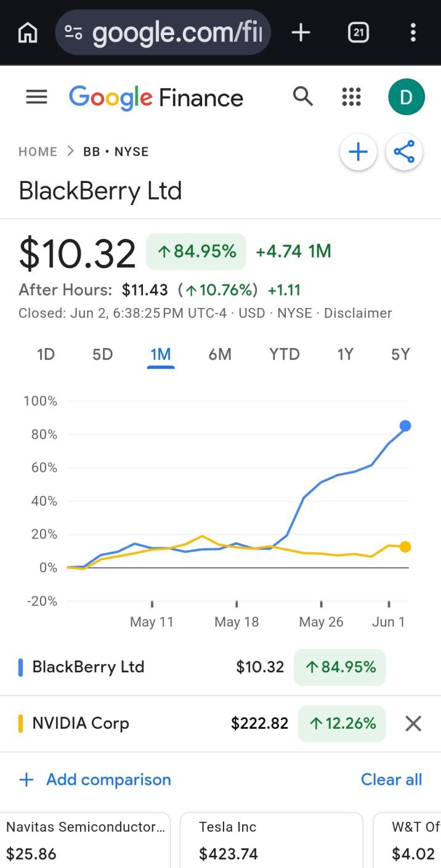Viewport: 441px width, 868px height.
Task: Open the Google Finance hamburger menu
Action: pyautogui.click(x=36, y=97)
